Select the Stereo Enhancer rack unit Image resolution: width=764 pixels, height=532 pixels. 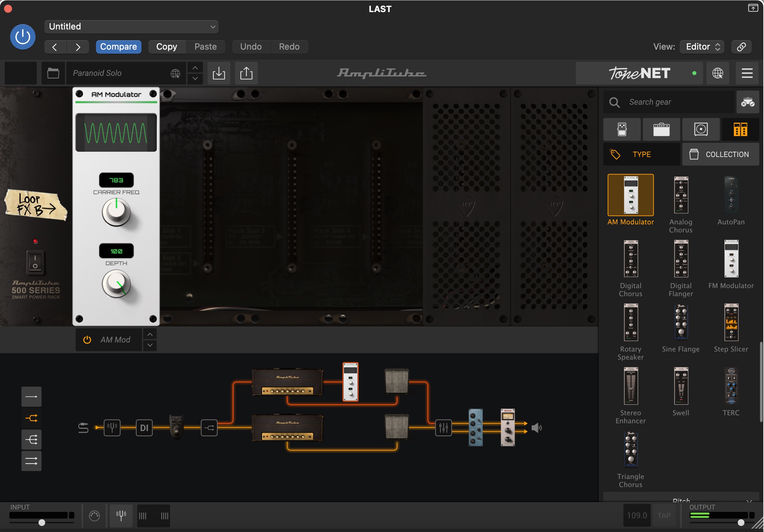coord(631,386)
